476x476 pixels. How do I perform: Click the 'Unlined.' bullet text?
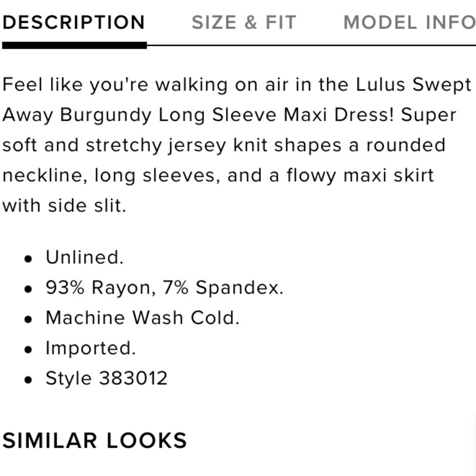click(x=84, y=258)
